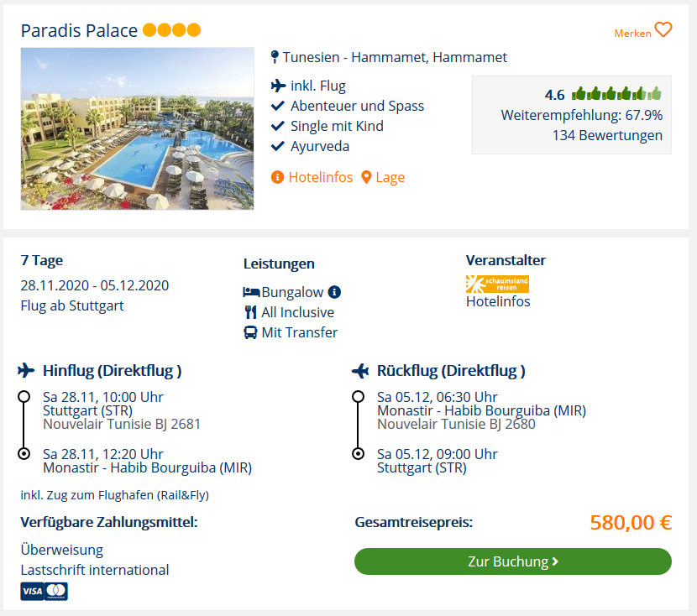
Task: Open the orange Hotelinfos info icon
Action: [x=277, y=177]
